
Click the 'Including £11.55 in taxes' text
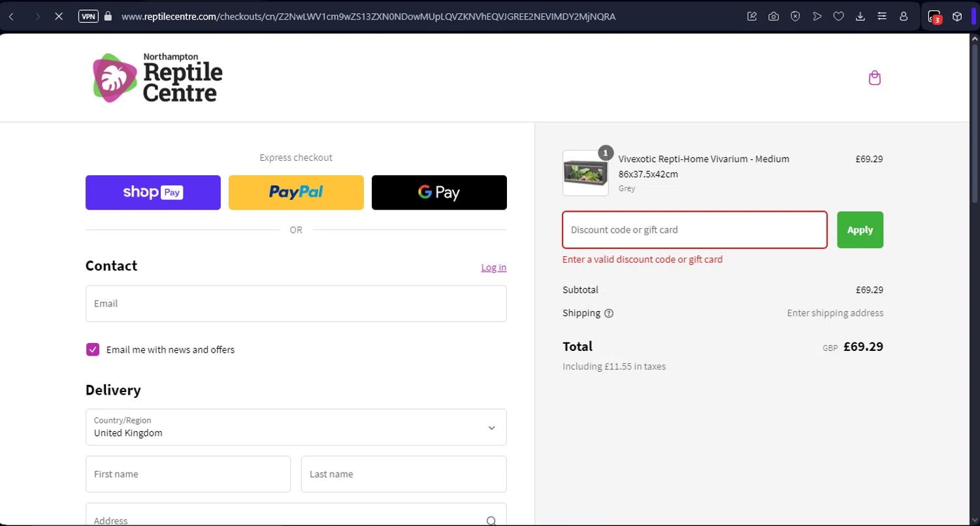coord(614,367)
